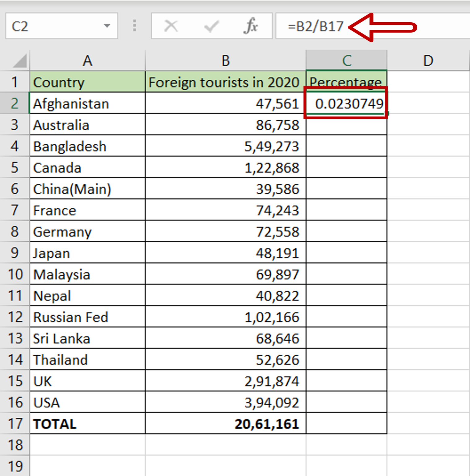Viewport: 470px width, 476px height.
Task: Open the Name Box dropdown arrow
Action: click(x=107, y=26)
